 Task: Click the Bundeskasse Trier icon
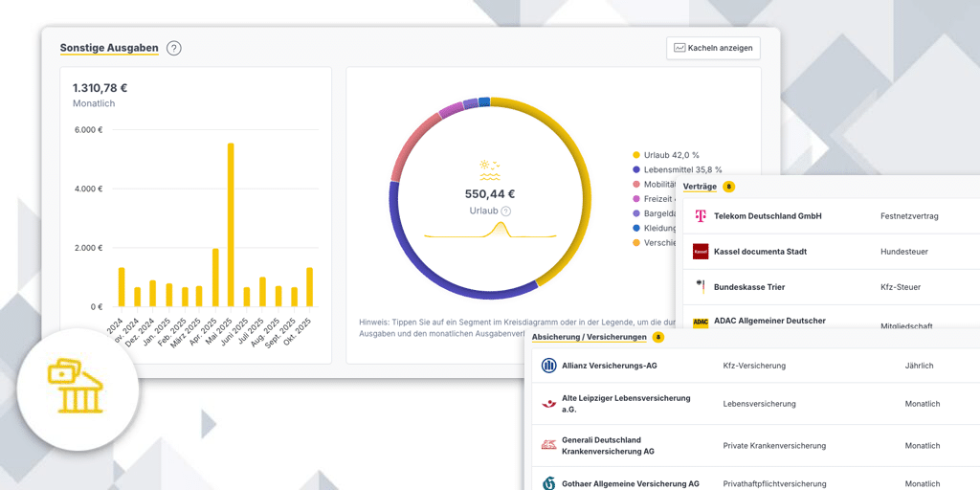[x=701, y=286]
